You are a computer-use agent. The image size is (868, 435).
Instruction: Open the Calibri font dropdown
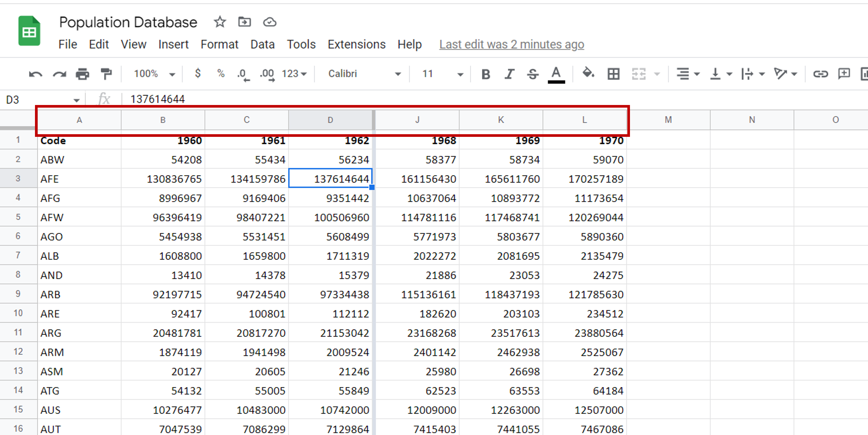(365, 74)
